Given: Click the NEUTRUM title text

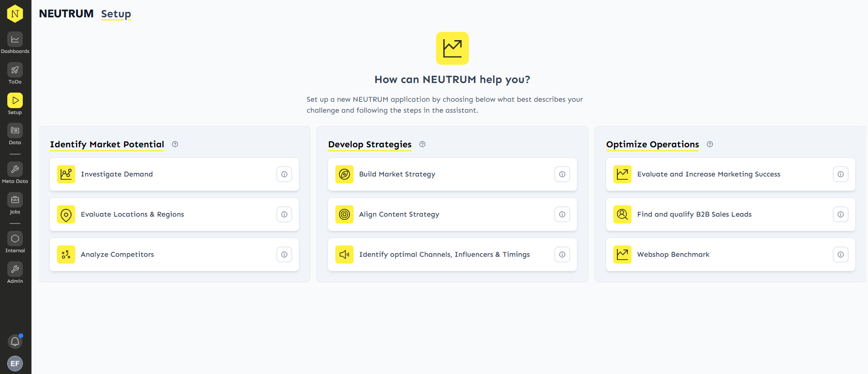Looking at the screenshot, I should (x=66, y=14).
